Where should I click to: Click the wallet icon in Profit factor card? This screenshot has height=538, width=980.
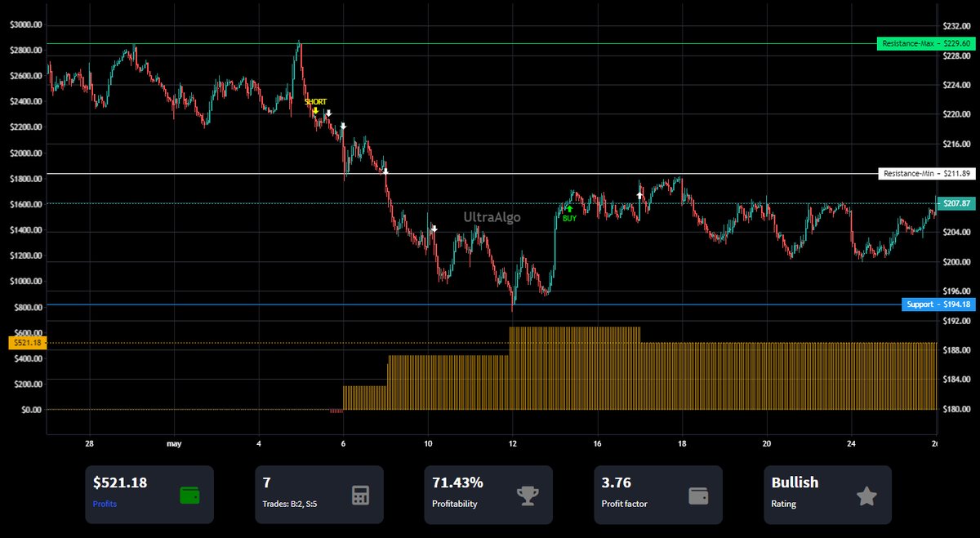click(x=698, y=495)
